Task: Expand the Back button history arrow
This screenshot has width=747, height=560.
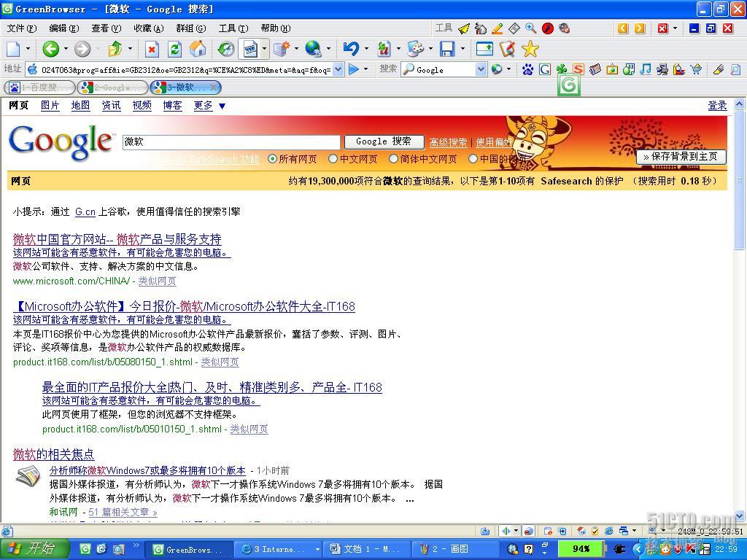Action: pyautogui.click(x=65, y=49)
